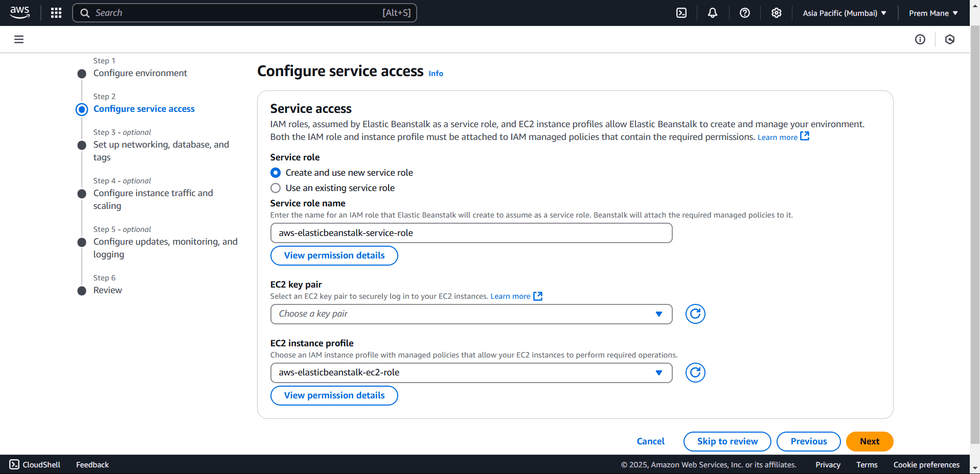Click the Cancel link

650,441
